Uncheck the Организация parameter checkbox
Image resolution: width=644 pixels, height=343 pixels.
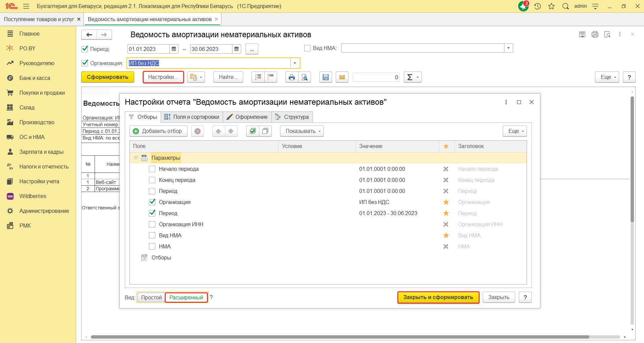click(152, 202)
